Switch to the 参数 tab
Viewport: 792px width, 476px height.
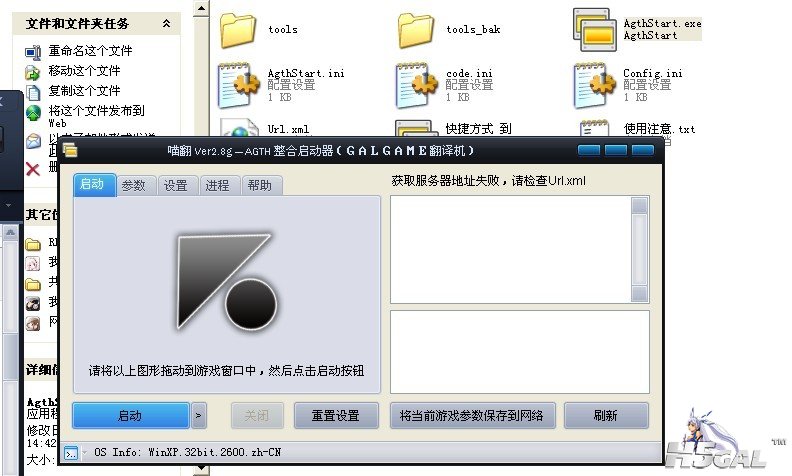[134, 185]
